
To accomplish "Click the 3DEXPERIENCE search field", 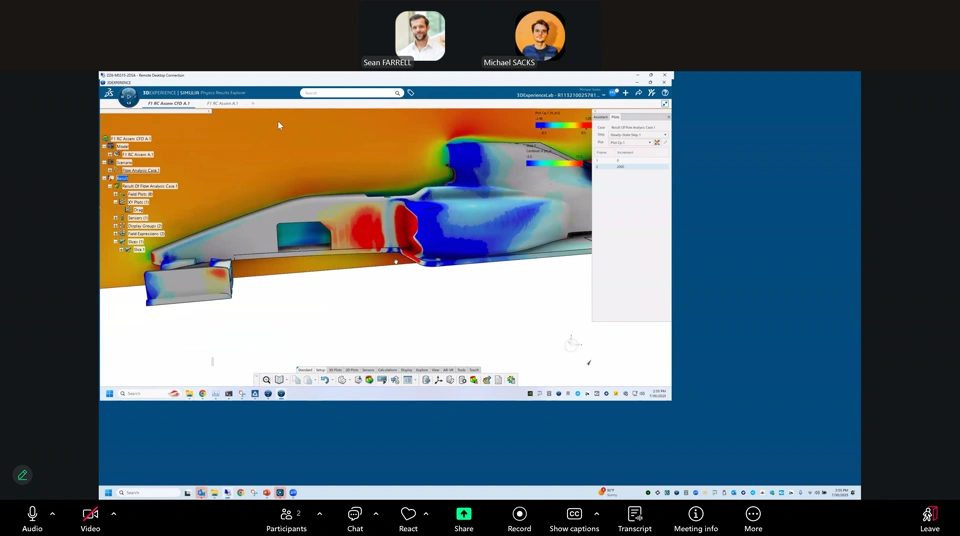I will [x=347, y=93].
